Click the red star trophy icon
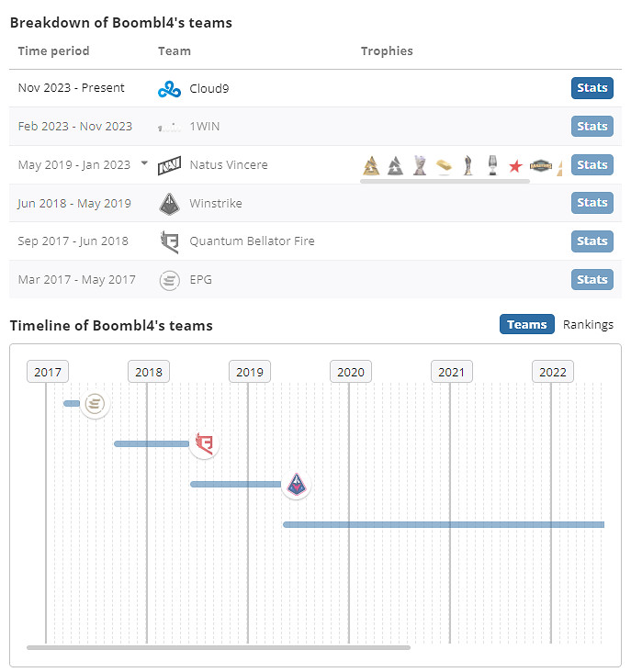The height and width of the screenshot is (672, 631). pos(515,166)
